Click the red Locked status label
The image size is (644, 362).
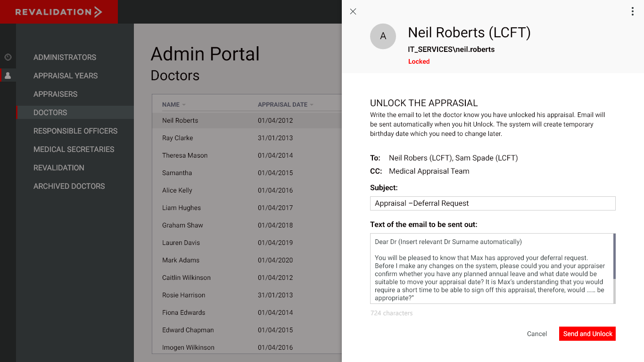(x=419, y=61)
